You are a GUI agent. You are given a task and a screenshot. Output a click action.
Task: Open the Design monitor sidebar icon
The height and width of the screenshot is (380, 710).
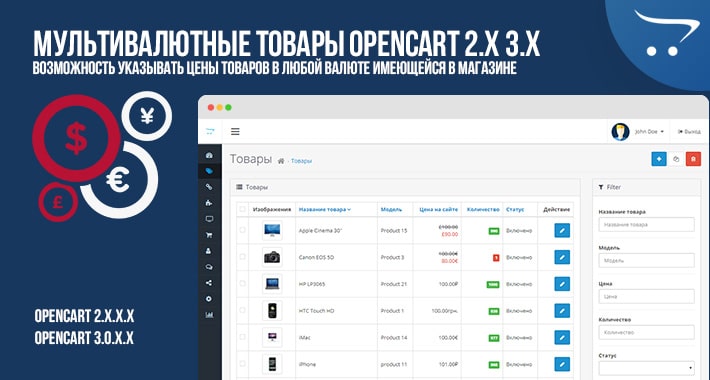point(209,219)
